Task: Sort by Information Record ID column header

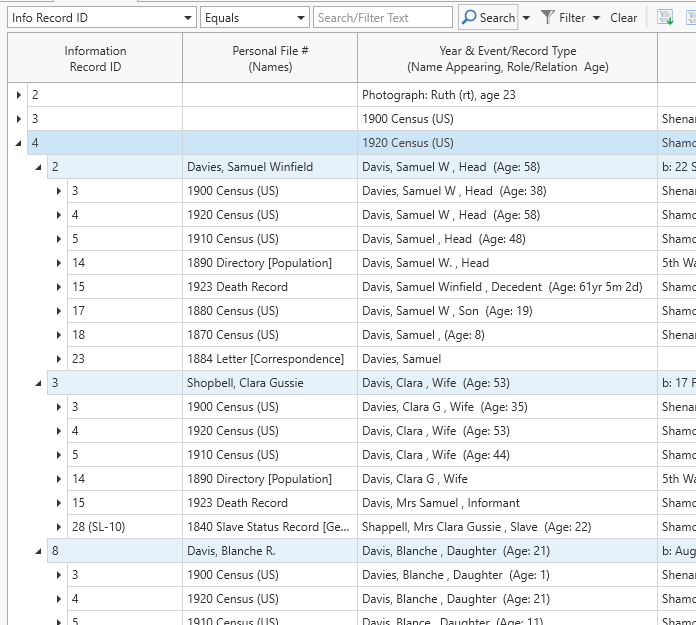Action: 95,58
